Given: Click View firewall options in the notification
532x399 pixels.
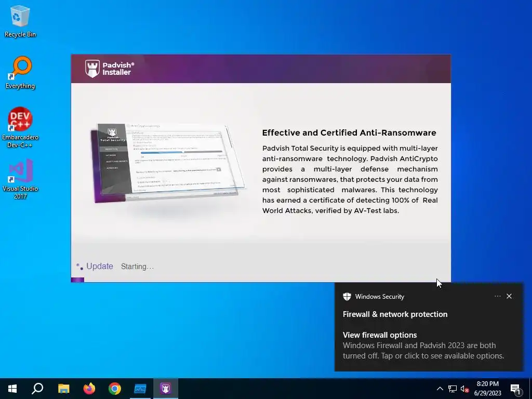Looking at the screenshot, I should click(x=380, y=335).
